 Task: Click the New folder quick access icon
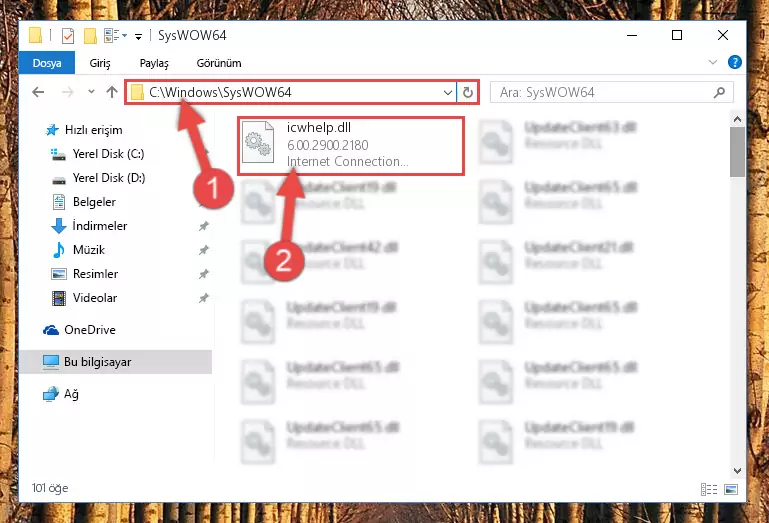click(90, 36)
